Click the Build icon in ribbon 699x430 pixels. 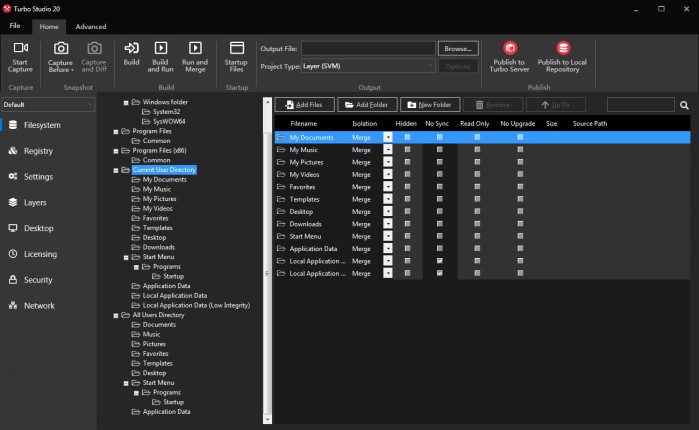[131, 49]
